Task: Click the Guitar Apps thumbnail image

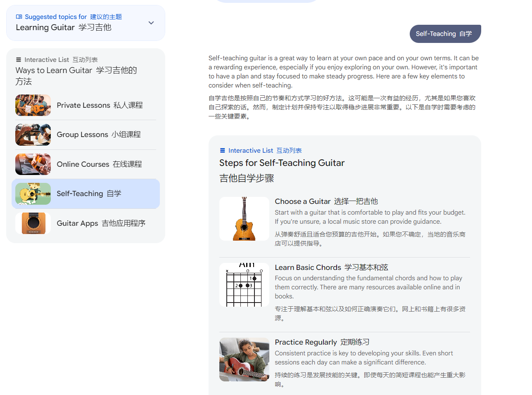Action: coord(33,223)
